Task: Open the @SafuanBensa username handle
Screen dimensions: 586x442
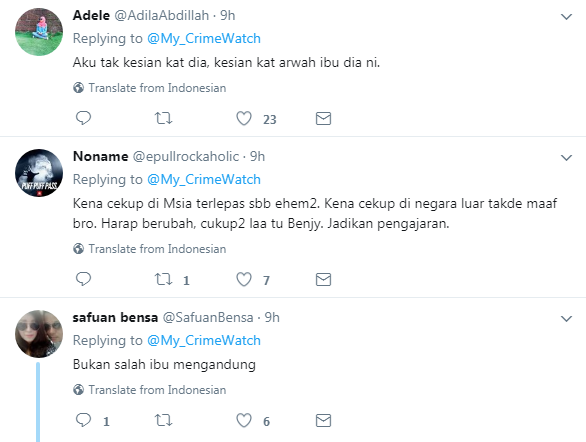Action: [x=208, y=318]
